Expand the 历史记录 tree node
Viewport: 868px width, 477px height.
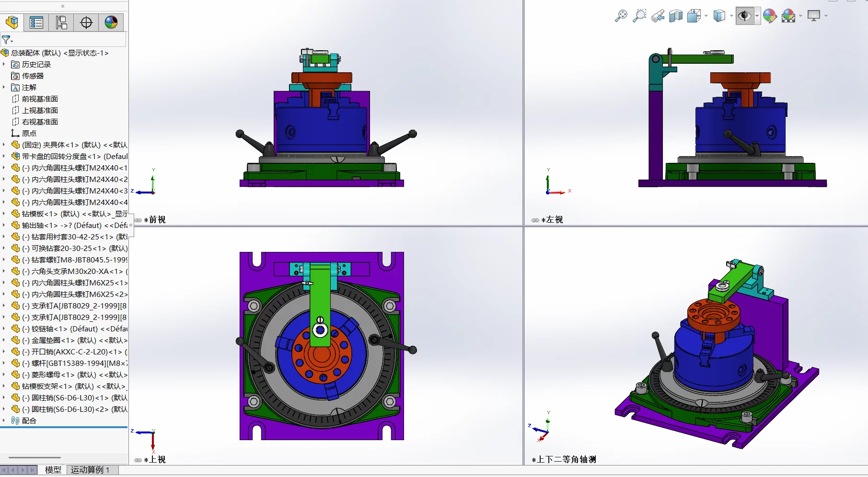tap(4, 64)
